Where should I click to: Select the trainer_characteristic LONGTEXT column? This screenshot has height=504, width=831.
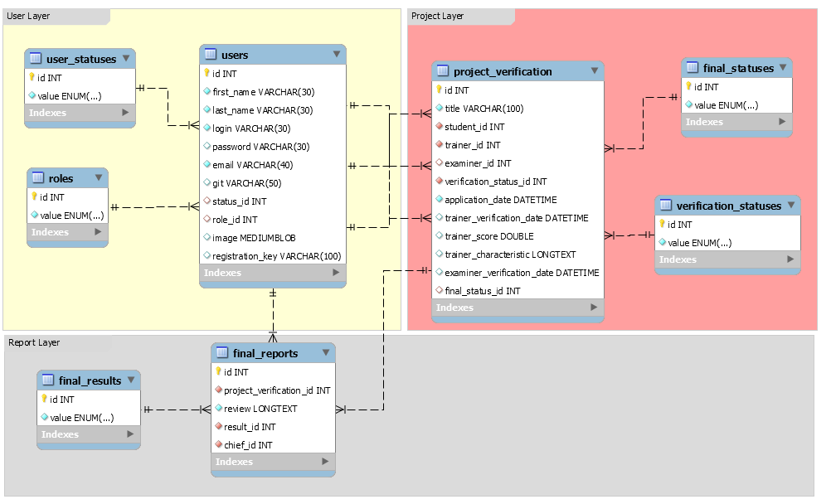tap(518, 254)
